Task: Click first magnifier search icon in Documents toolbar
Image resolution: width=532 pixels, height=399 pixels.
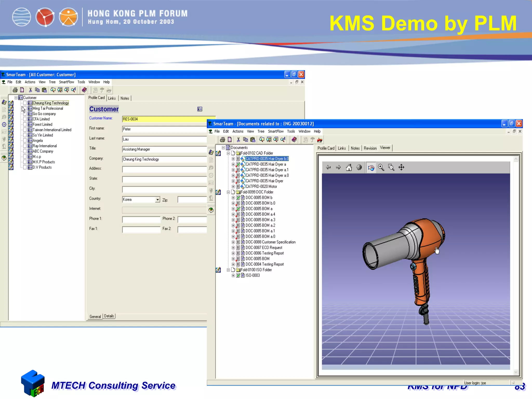Action: coord(261,140)
